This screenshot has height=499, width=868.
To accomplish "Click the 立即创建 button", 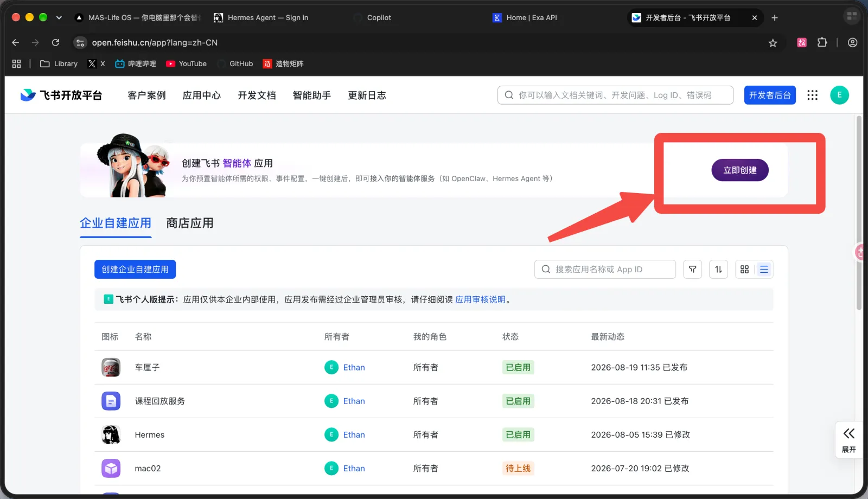I will [x=740, y=170].
